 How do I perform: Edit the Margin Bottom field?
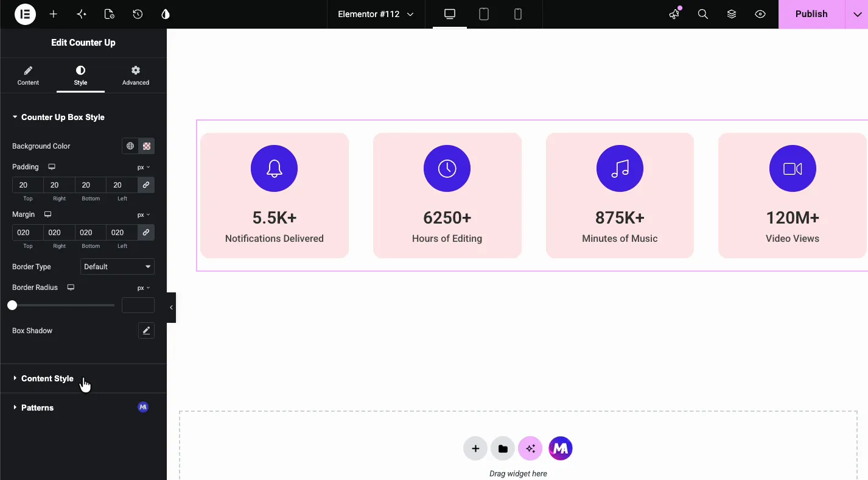(91, 232)
